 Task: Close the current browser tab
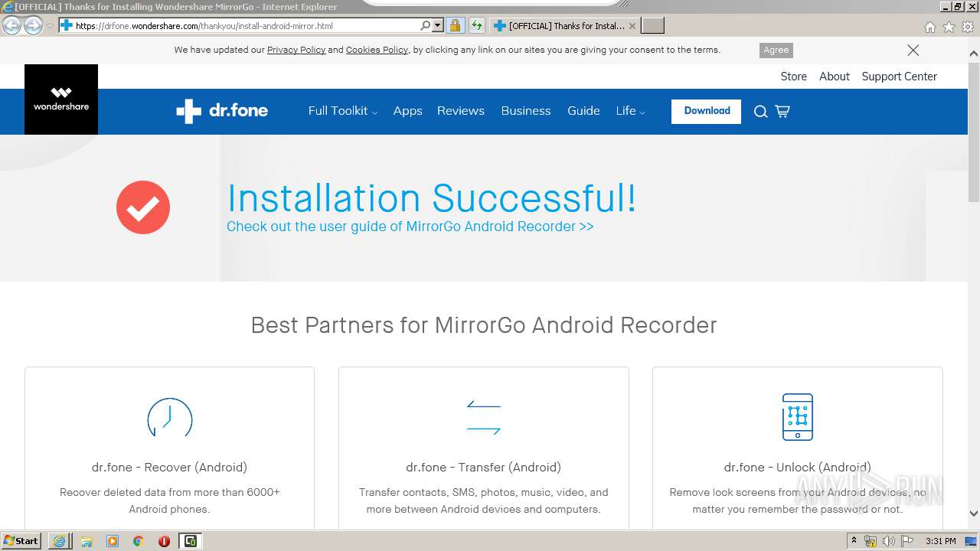click(x=632, y=26)
